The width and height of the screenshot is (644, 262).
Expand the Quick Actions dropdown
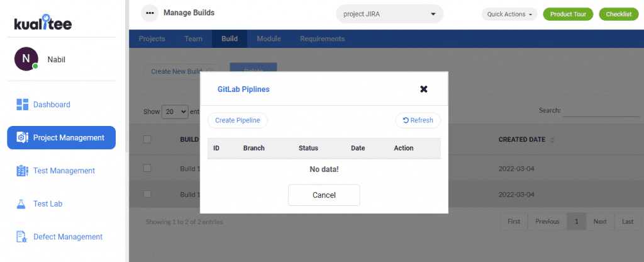point(510,14)
